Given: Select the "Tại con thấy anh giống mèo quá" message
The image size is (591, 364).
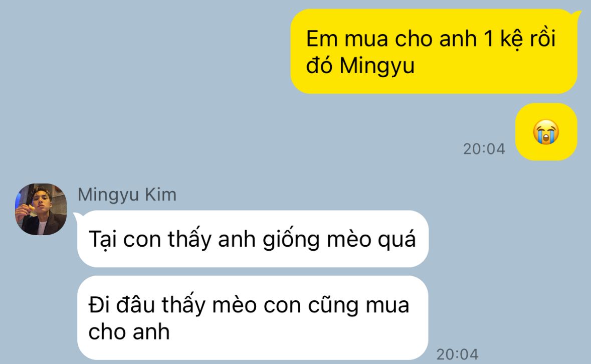Looking at the screenshot, I should point(253,239).
